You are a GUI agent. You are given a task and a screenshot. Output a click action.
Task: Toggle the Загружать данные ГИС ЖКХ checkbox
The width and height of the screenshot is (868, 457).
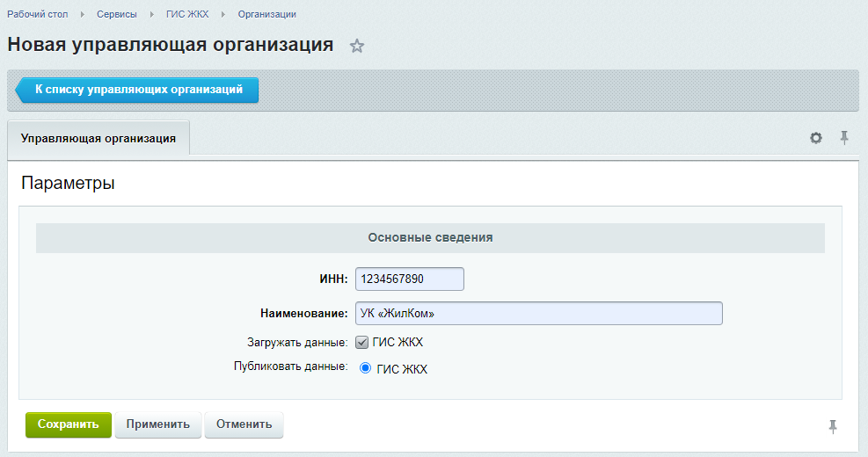pyautogui.click(x=361, y=342)
